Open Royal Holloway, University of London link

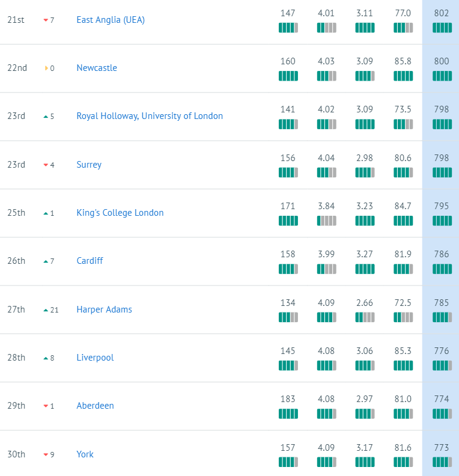point(150,116)
